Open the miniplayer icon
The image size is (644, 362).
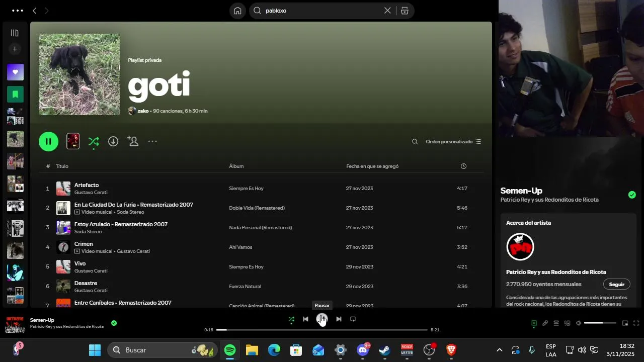[x=625, y=323]
